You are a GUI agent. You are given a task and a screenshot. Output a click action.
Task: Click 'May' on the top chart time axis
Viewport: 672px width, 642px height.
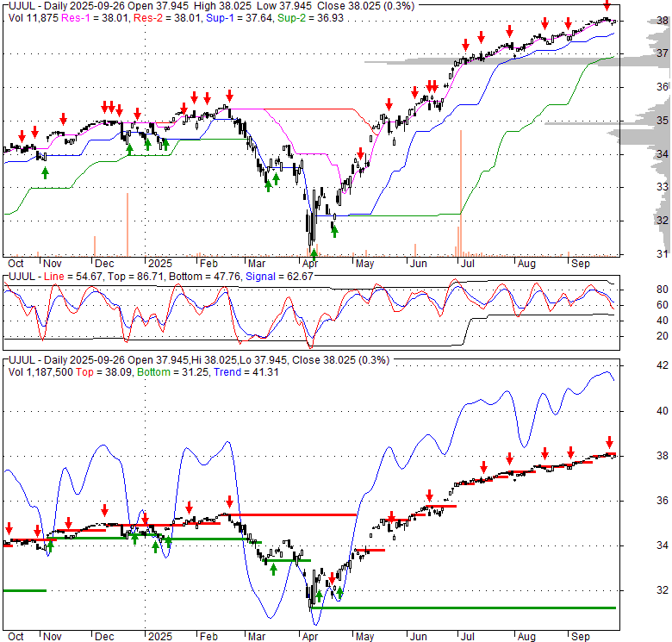coord(364,264)
